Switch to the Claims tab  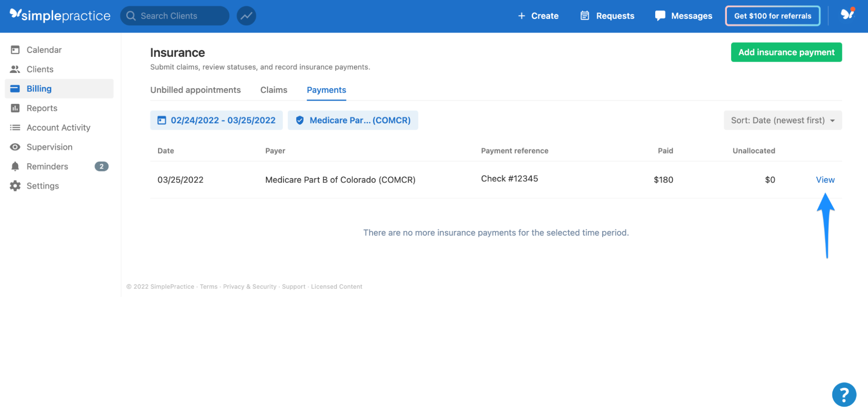274,90
